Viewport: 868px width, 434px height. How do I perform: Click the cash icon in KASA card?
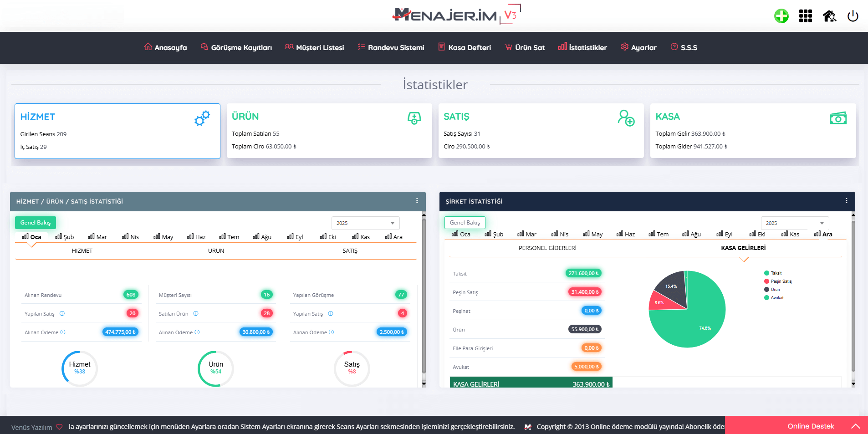838,118
